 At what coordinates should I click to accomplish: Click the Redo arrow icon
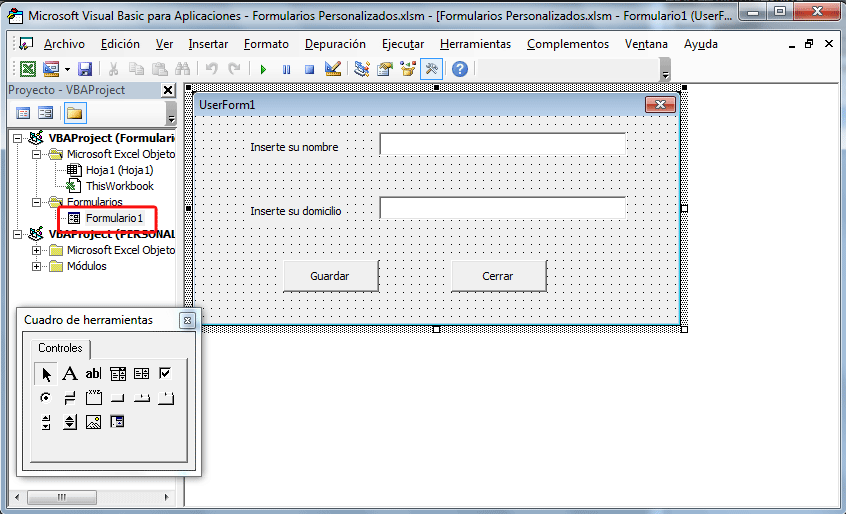(234, 69)
